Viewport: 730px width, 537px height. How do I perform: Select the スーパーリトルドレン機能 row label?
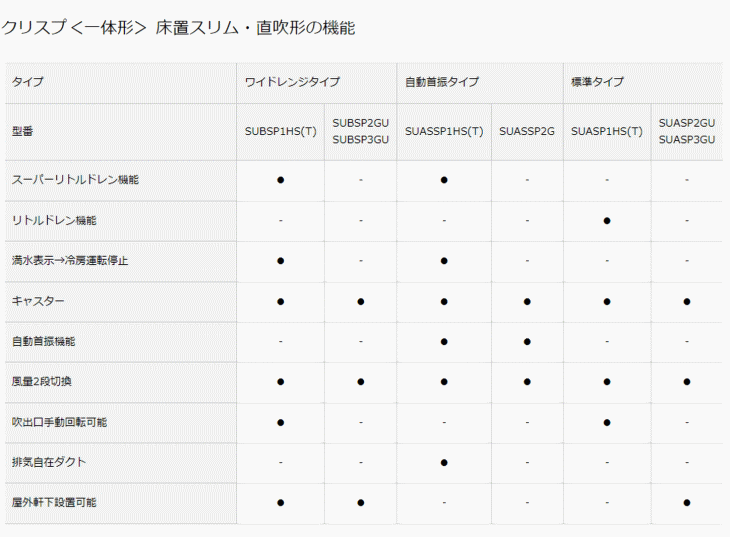click(75, 180)
